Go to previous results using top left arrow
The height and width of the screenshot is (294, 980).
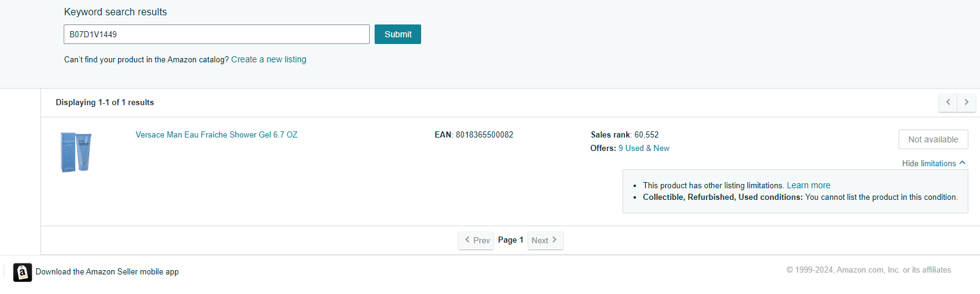tap(948, 102)
